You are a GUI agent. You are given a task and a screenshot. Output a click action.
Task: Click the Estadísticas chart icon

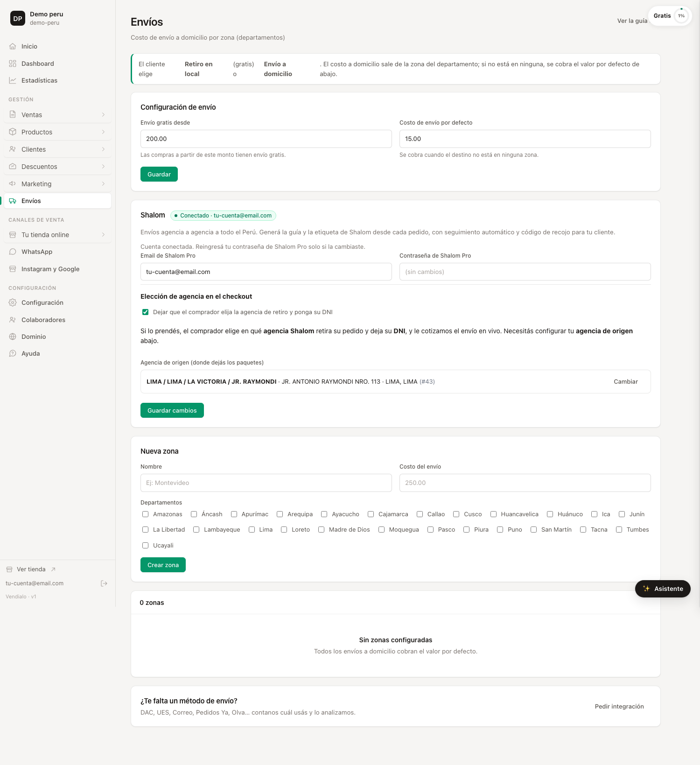[x=13, y=80]
